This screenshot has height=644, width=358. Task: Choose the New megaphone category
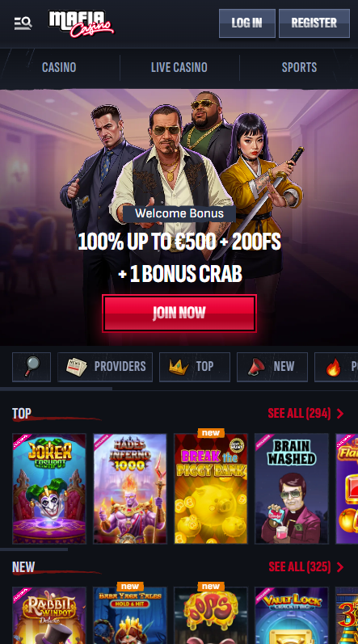272,367
